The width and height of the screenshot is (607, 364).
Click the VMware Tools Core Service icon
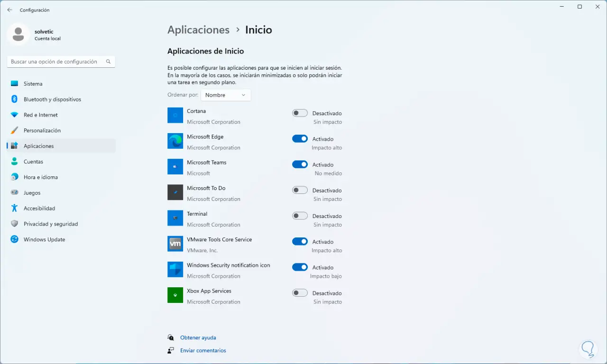pos(175,244)
